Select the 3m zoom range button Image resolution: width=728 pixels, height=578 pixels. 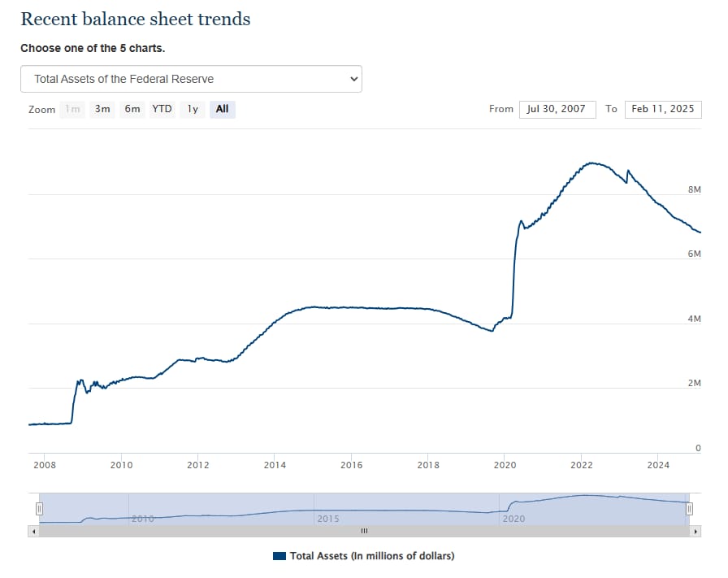click(x=102, y=109)
